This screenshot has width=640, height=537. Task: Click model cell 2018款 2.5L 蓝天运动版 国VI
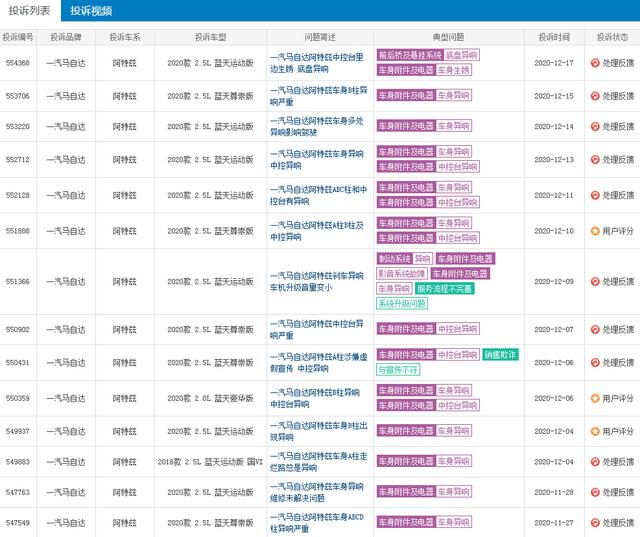210,462
